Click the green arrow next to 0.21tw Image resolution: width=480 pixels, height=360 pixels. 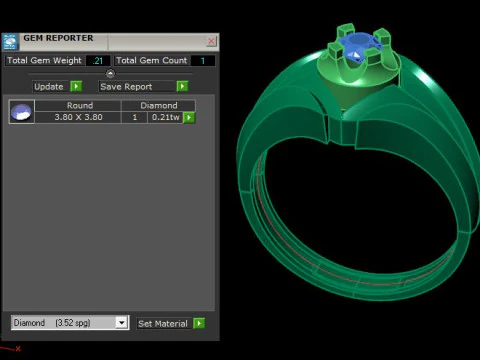pyautogui.click(x=189, y=117)
